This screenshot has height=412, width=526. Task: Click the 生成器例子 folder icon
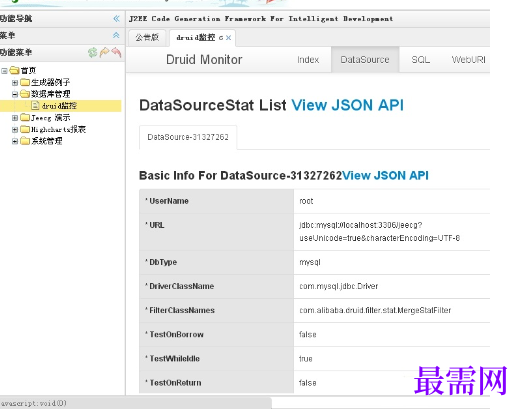[x=25, y=82]
